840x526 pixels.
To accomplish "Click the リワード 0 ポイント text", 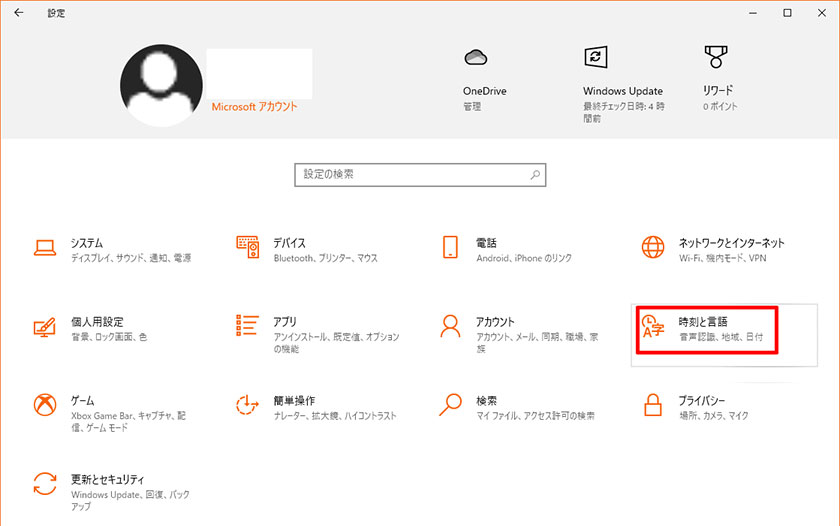I will click(720, 107).
